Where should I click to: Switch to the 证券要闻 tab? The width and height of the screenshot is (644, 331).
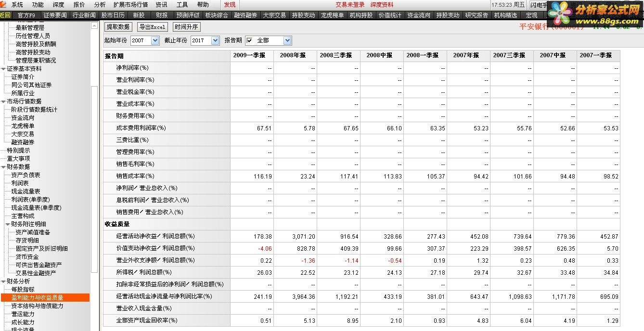pos(55,15)
